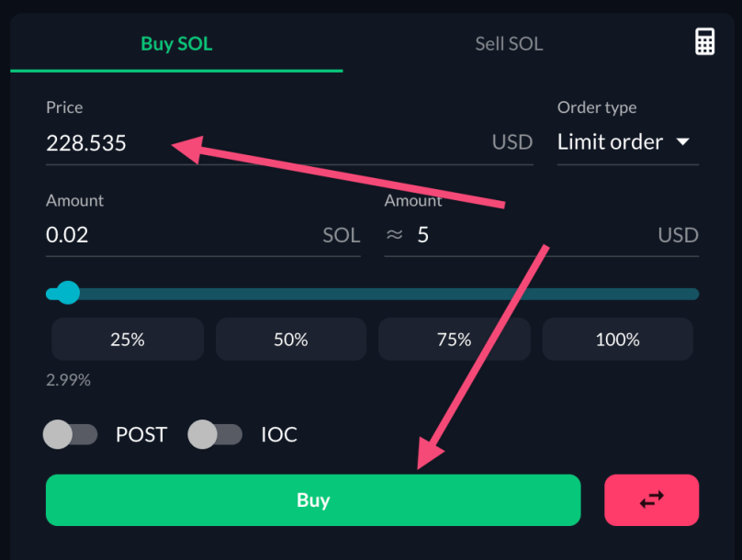Select the Buy SOL tab
The width and height of the screenshot is (742, 560).
[175, 43]
